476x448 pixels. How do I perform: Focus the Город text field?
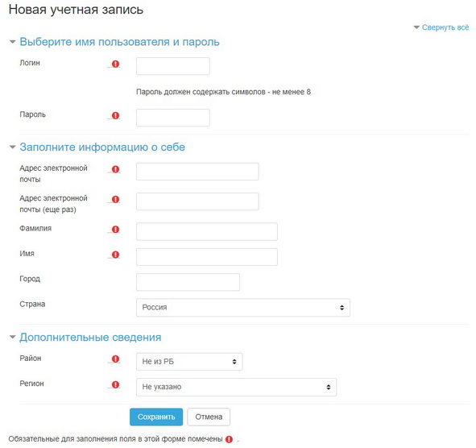click(188, 282)
